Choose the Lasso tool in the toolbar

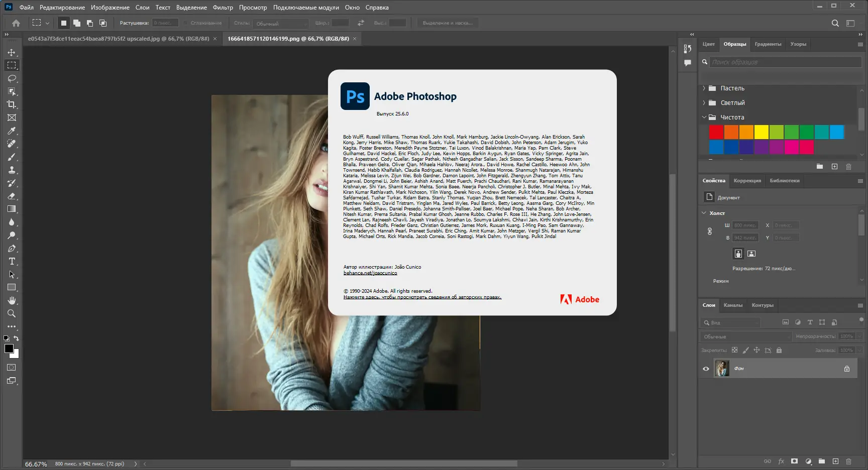pyautogui.click(x=12, y=78)
